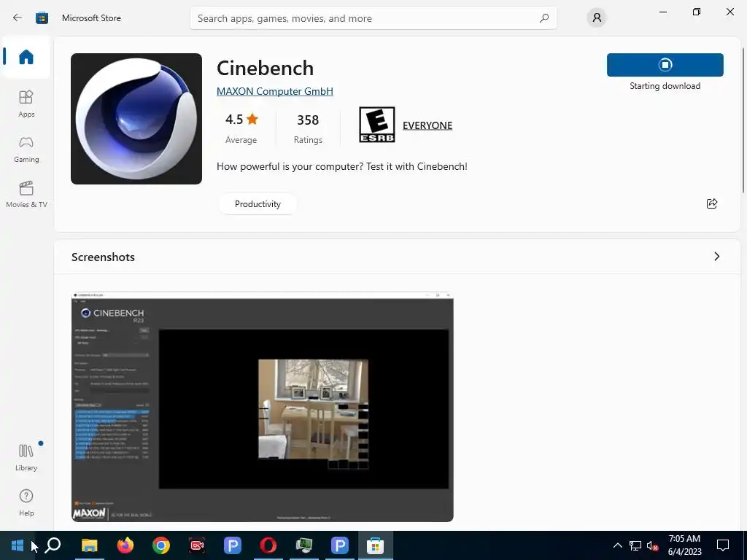Image resolution: width=747 pixels, height=560 pixels.
Task: Click the ESRB rating badge
Action: [x=377, y=125]
